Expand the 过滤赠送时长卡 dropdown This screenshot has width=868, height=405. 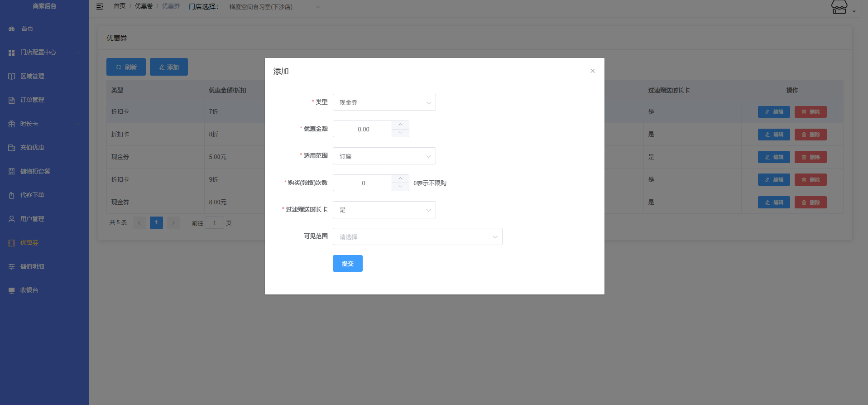(384, 210)
